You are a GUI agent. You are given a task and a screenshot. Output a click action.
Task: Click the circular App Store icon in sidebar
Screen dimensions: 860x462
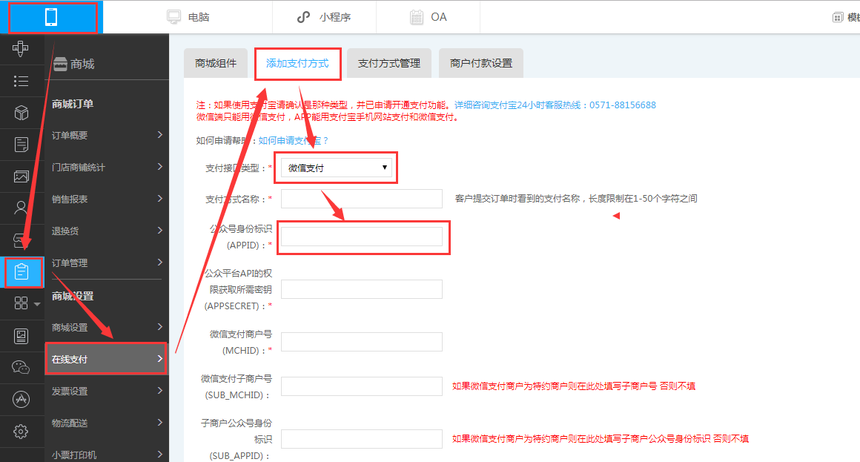coord(21,399)
